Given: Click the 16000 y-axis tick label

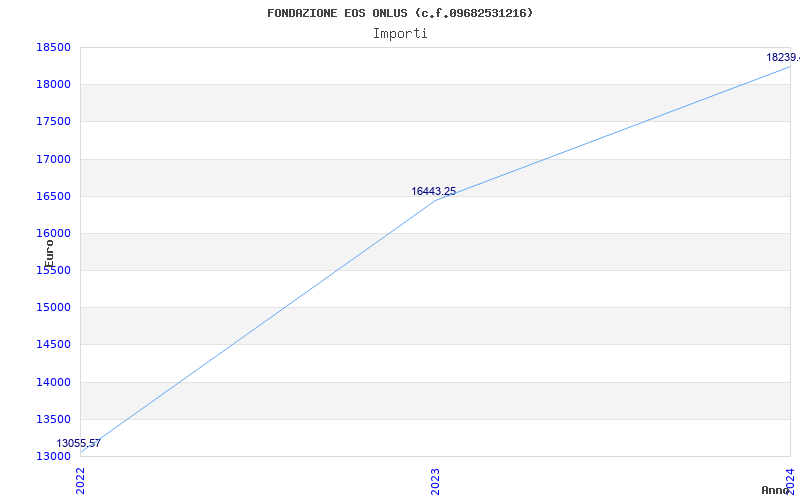Looking at the screenshot, I should 53,234.
